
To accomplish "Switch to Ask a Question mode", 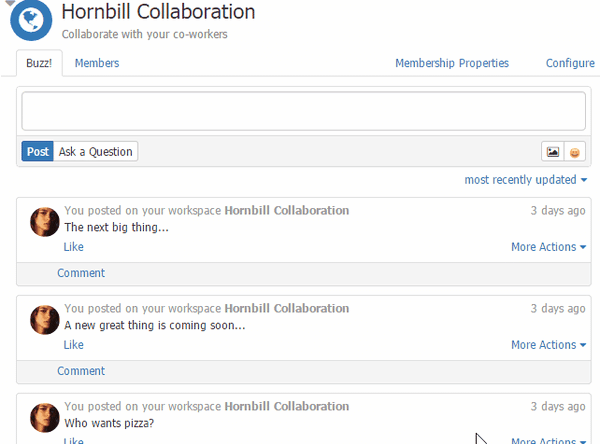I will coord(96,152).
